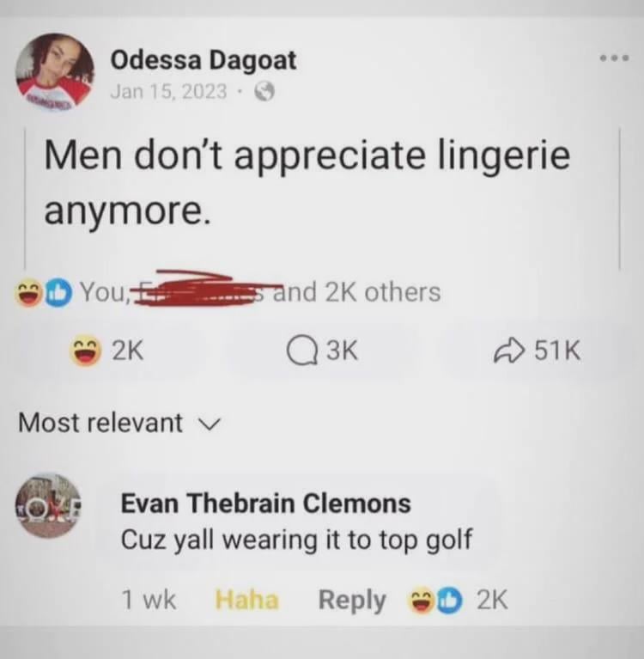Click the globe public audience icon
Screen dimensions: 644x659
point(264,91)
